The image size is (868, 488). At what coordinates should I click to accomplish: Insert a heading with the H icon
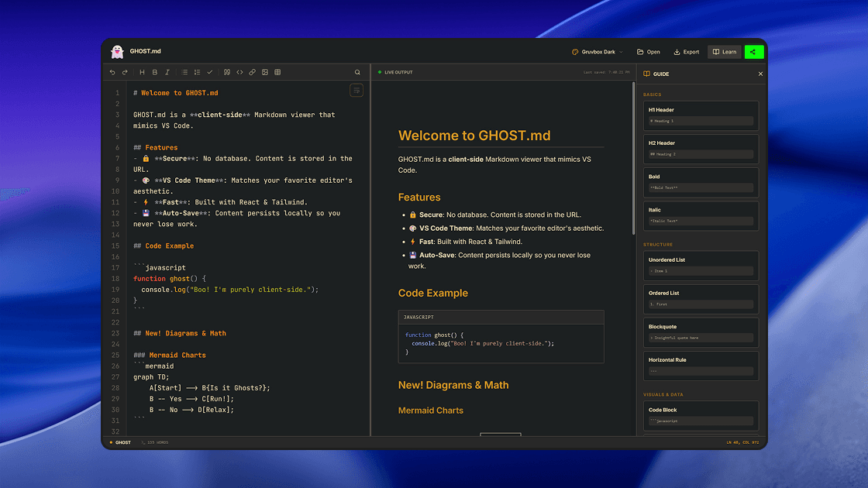point(143,73)
